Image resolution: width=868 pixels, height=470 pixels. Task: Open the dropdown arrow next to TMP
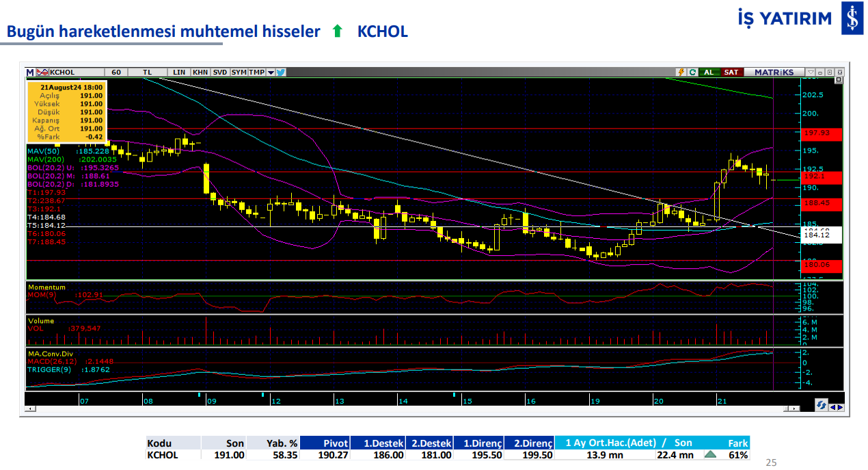[271, 72]
